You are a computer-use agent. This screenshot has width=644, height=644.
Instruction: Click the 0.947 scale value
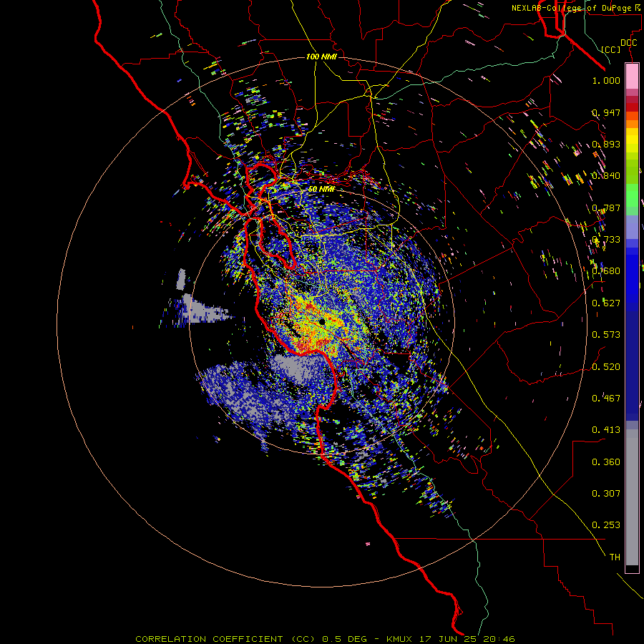click(x=606, y=112)
